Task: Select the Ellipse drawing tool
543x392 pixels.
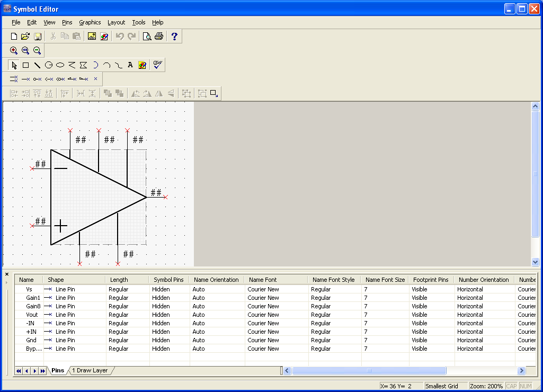Action: coord(60,65)
